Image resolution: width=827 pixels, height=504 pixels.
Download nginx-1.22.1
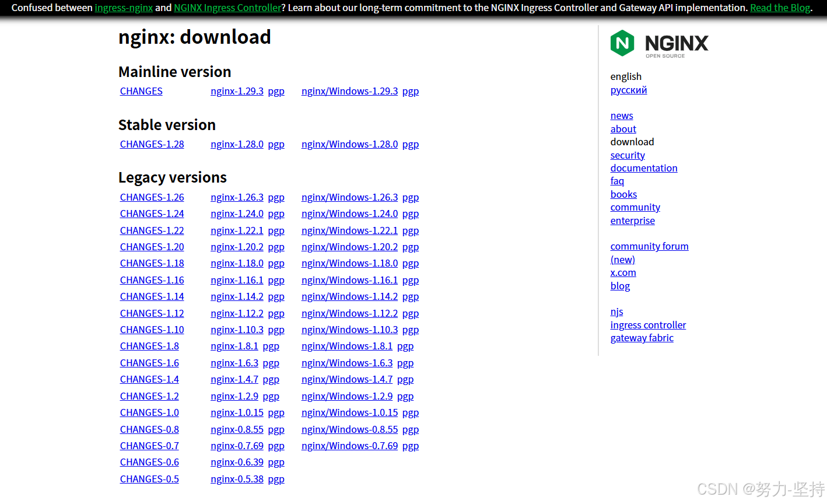coord(237,230)
